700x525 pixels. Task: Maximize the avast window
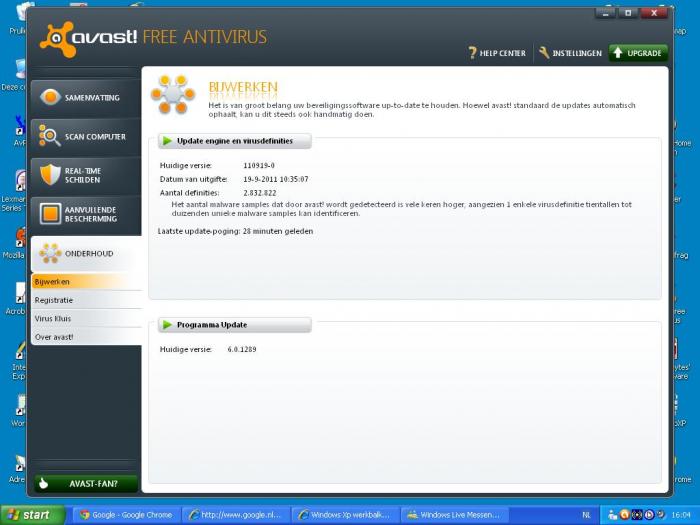point(628,13)
